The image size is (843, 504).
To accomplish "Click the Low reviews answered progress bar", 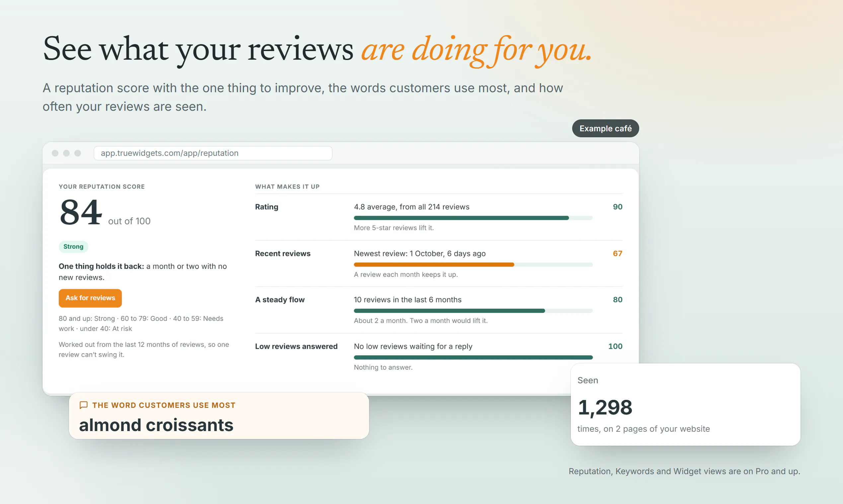I will tap(473, 357).
